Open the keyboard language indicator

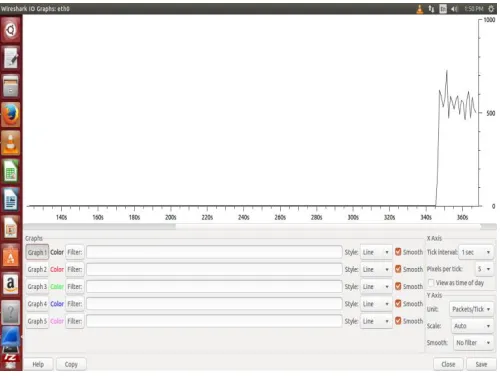[443, 9]
